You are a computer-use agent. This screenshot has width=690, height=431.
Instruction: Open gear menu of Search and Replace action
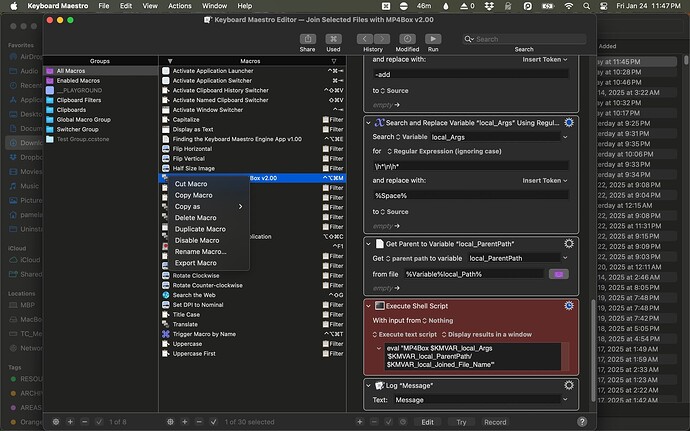pos(569,122)
